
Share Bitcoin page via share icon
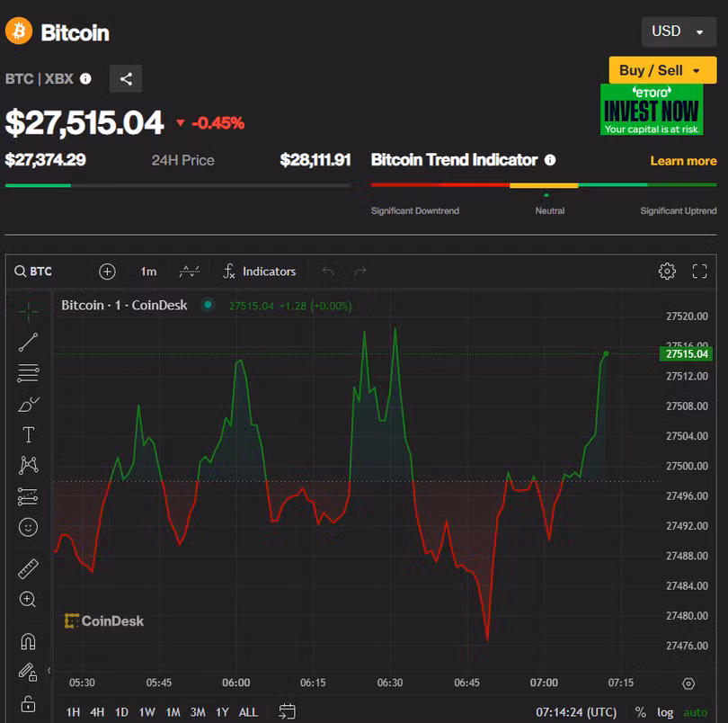pyautogui.click(x=126, y=79)
